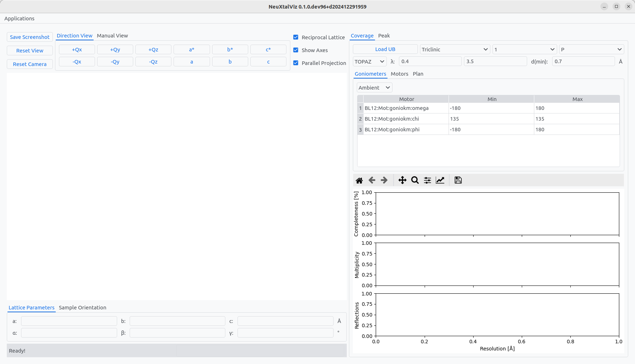The height and width of the screenshot is (364, 635).
Task: Click the d(min) input field
Action: [x=583, y=61]
